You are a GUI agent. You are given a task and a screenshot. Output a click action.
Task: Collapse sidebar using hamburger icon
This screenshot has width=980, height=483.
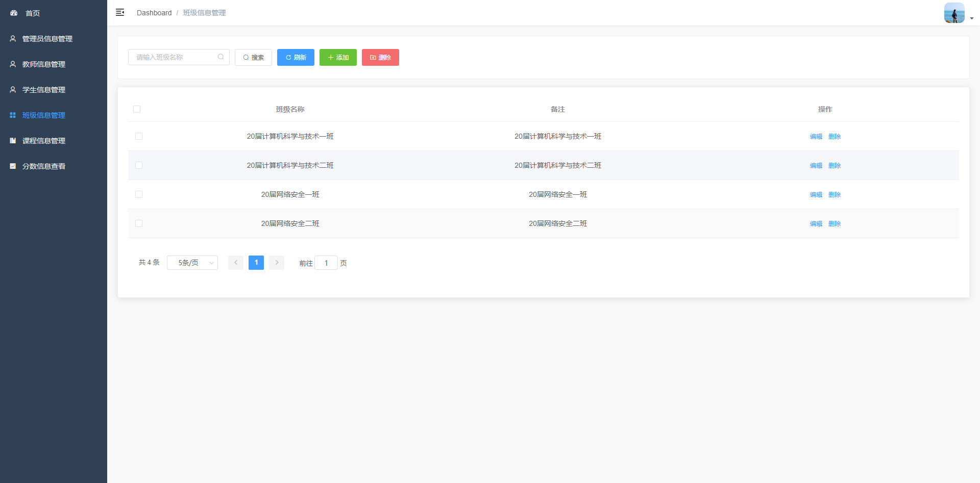120,13
